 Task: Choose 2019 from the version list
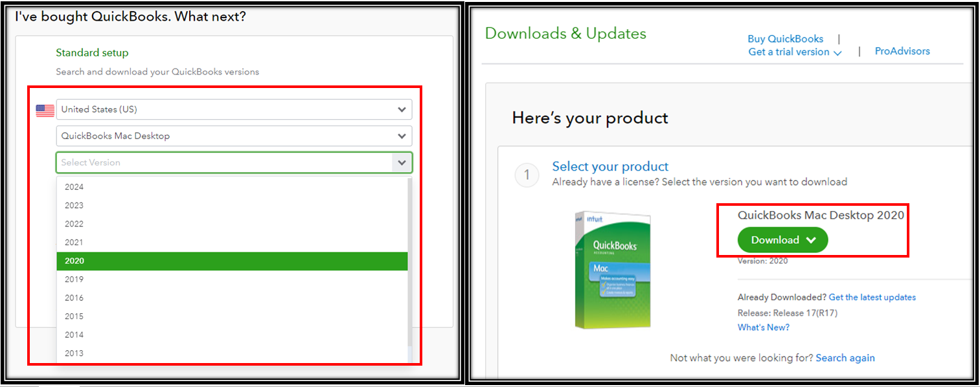point(232,280)
